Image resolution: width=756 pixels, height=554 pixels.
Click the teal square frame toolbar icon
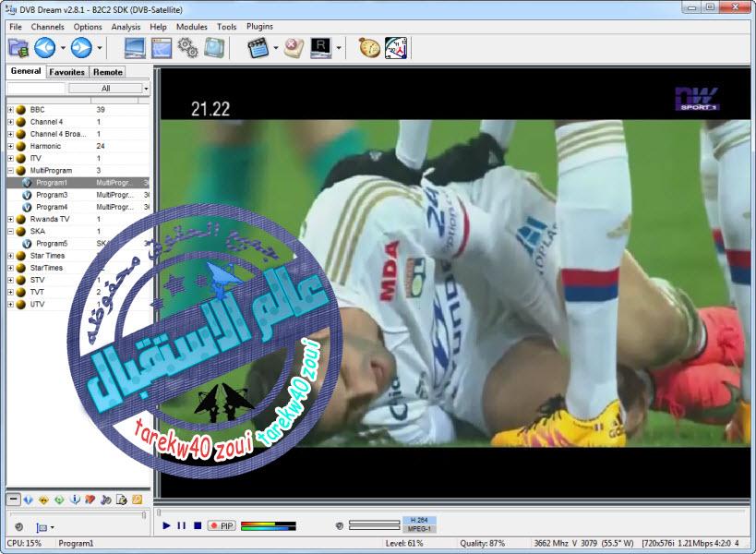point(213,48)
